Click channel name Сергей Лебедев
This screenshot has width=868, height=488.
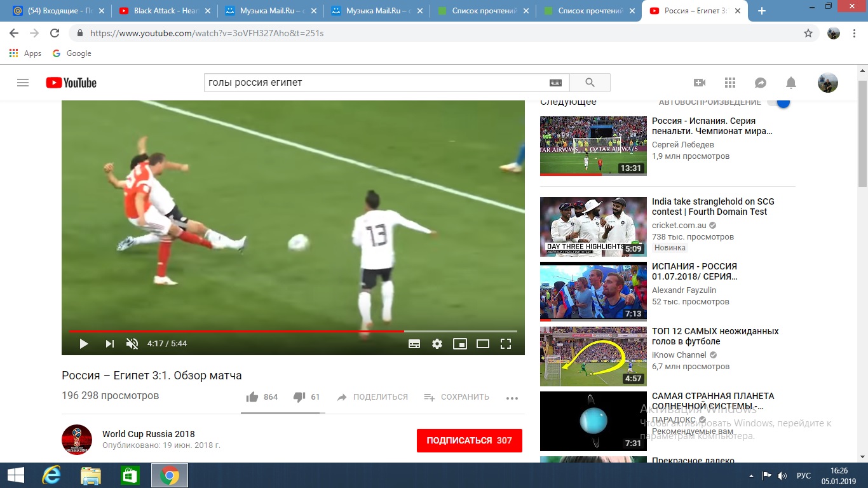coord(683,145)
